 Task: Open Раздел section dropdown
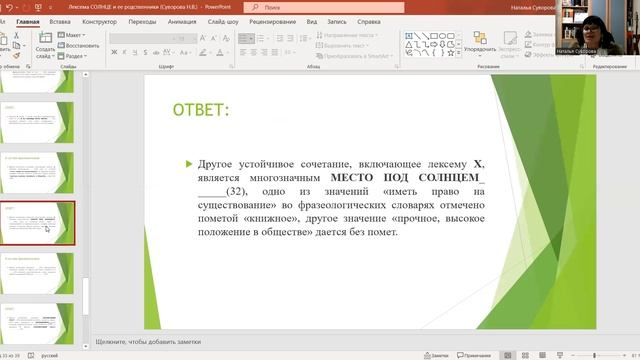[73, 56]
